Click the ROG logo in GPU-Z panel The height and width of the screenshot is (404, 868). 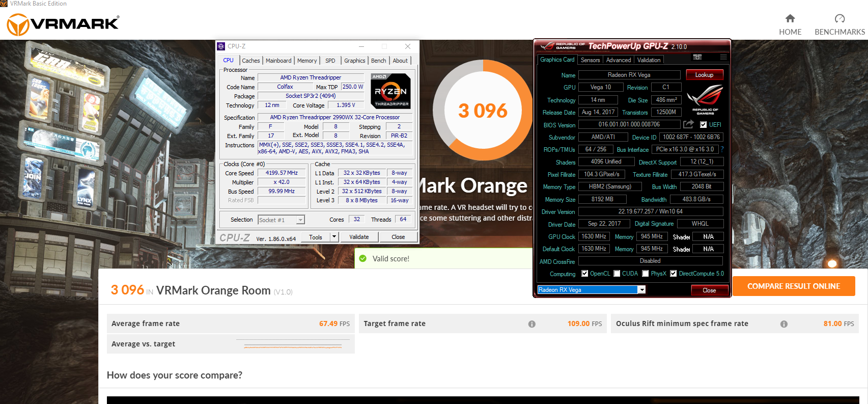[x=705, y=99]
